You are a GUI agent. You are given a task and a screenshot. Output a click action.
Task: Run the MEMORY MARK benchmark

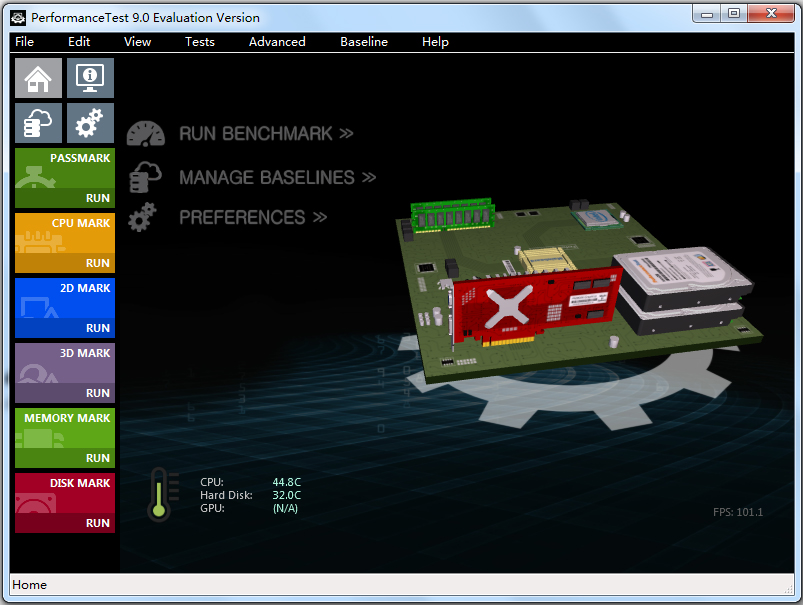[x=100, y=457]
